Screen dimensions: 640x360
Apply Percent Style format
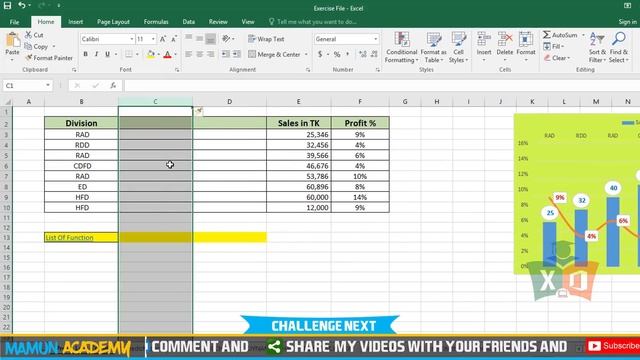[337, 54]
